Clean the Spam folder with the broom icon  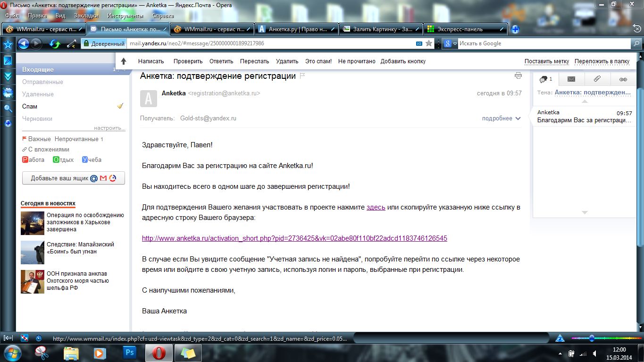tap(120, 106)
